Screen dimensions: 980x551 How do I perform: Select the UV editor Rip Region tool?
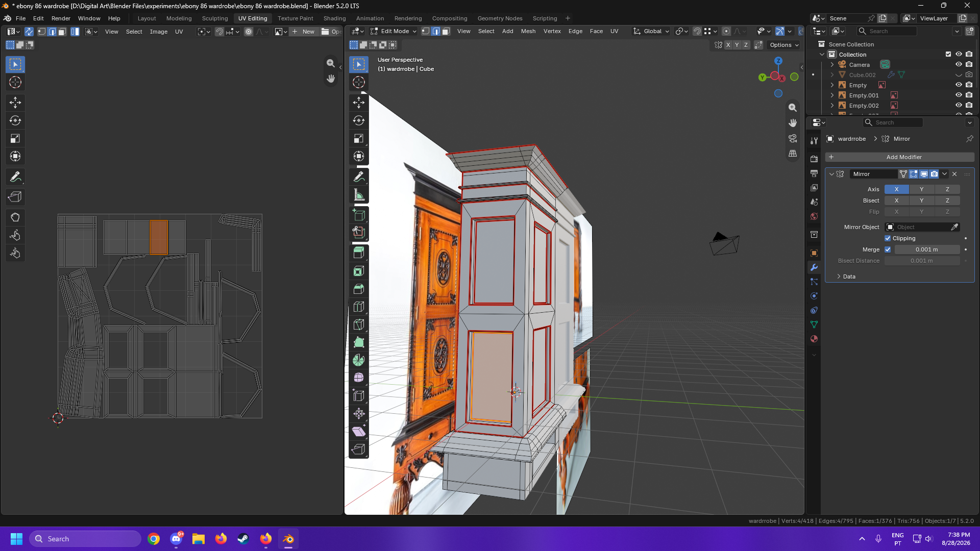point(15,197)
